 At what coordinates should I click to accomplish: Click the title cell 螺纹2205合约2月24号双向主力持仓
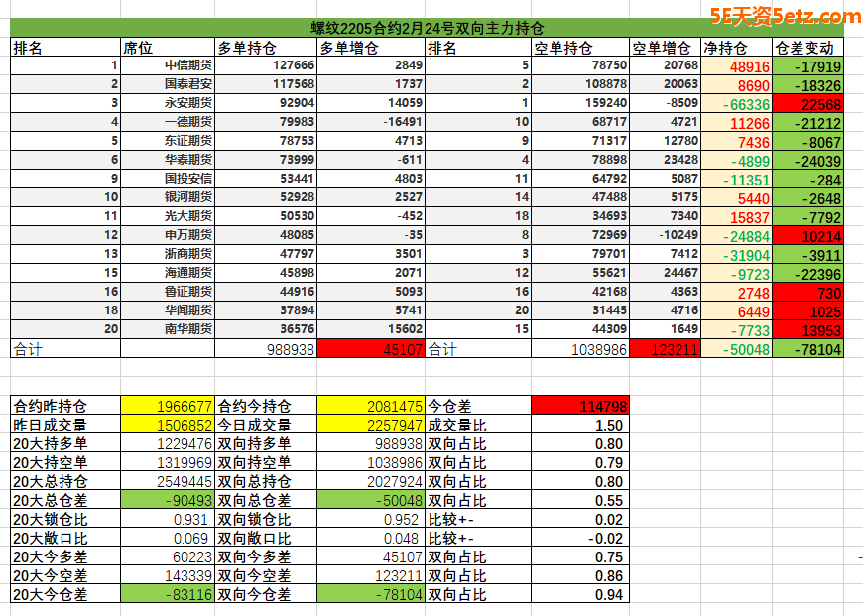[x=427, y=28]
